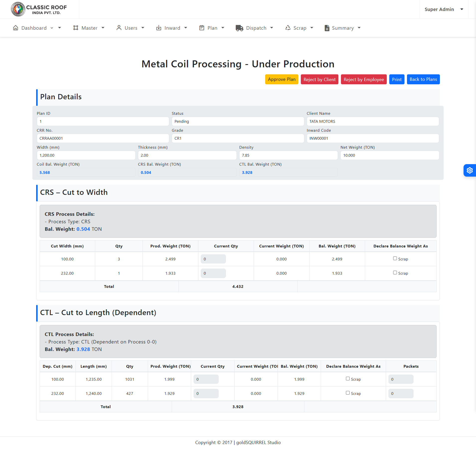
Task: Click the Plan calendar icon
Action: tap(202, 28)
